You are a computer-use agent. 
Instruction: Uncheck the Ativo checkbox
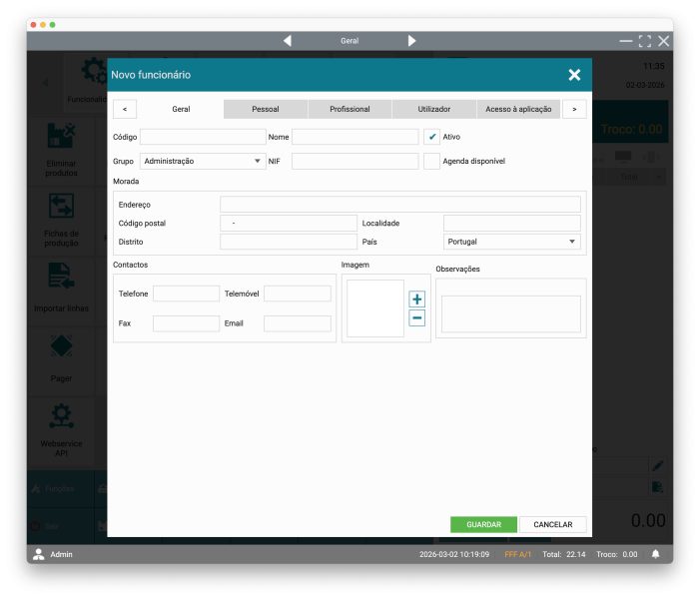[x=432, y=137]
